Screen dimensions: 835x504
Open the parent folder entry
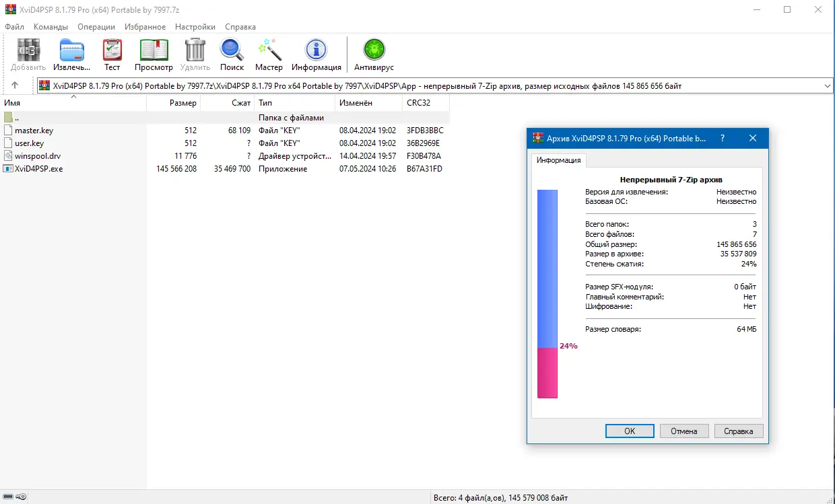tap(14, 117)
